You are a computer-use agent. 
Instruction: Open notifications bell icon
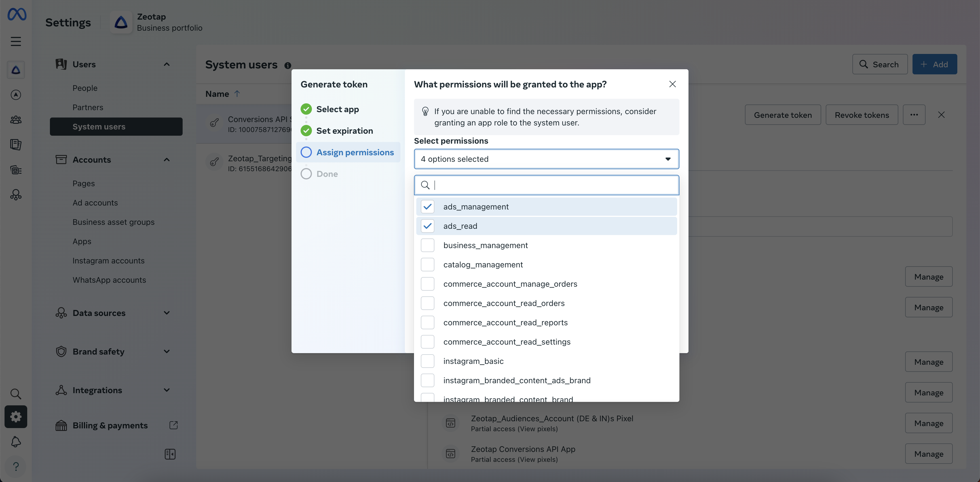pyautogui.click(x=16, y=442)
